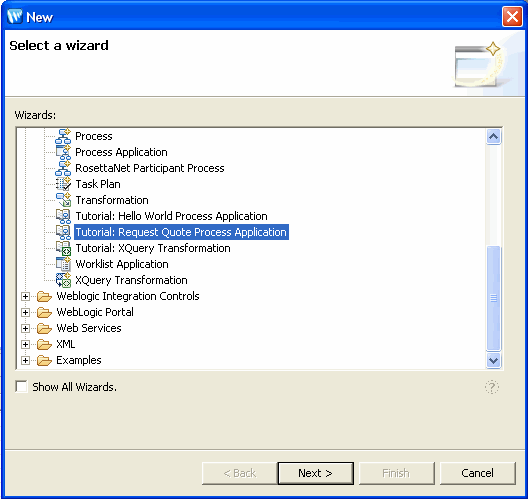Enable the Show All Wizards checkbox

pyautogui.click(x=22, y=387)
